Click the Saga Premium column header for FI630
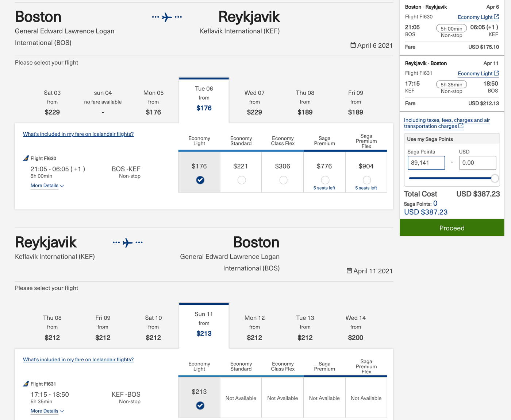Viewport: 511px width, 420px height. [324, 141]
